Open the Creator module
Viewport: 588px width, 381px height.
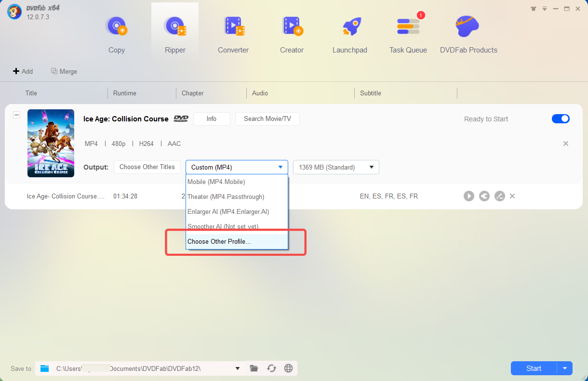[x=292, y=34]
